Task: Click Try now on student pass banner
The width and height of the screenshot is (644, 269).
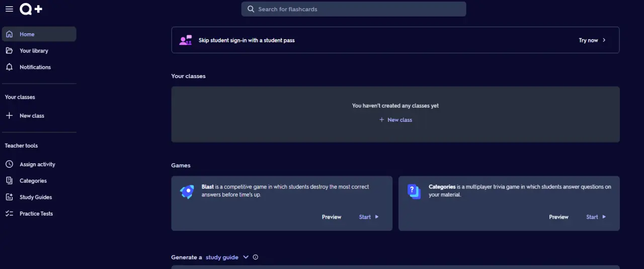Action: point(592,40)
